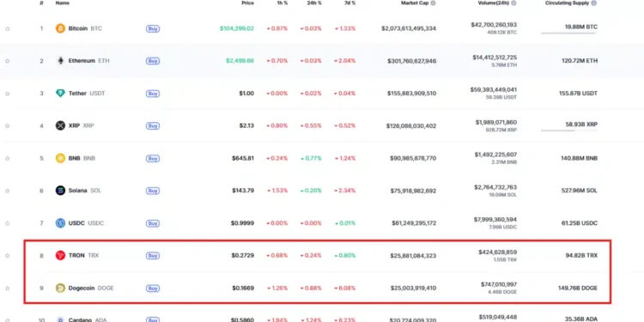
Task: Click Buy button for Tether
Action: click(153, 94)
